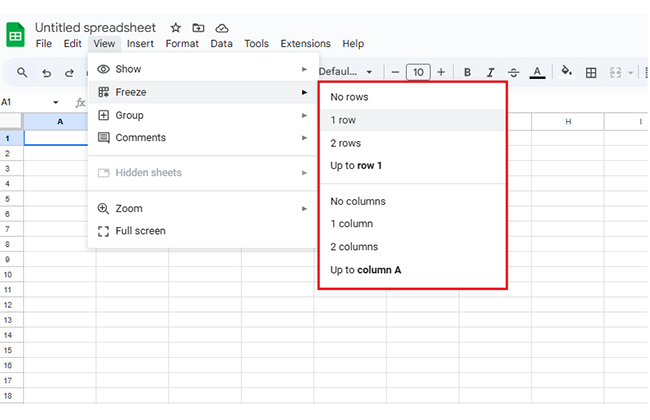Apply strikethrough formatting
This screenshot has height=420, width=650.
pos(513,72)
